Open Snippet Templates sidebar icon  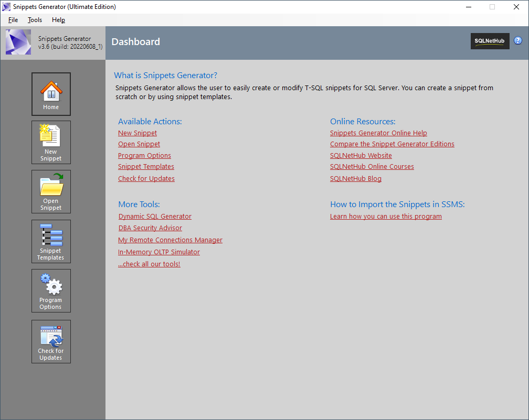pos(51,241)
